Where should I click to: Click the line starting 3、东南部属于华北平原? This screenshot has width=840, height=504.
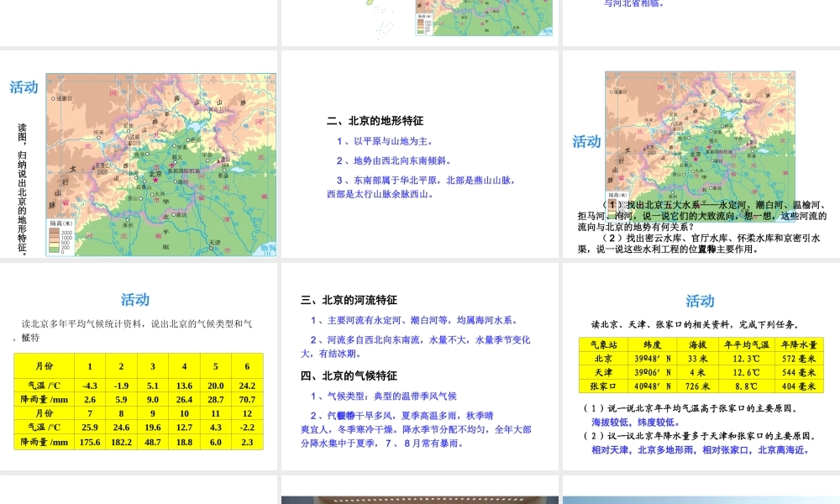click(421, 187)
